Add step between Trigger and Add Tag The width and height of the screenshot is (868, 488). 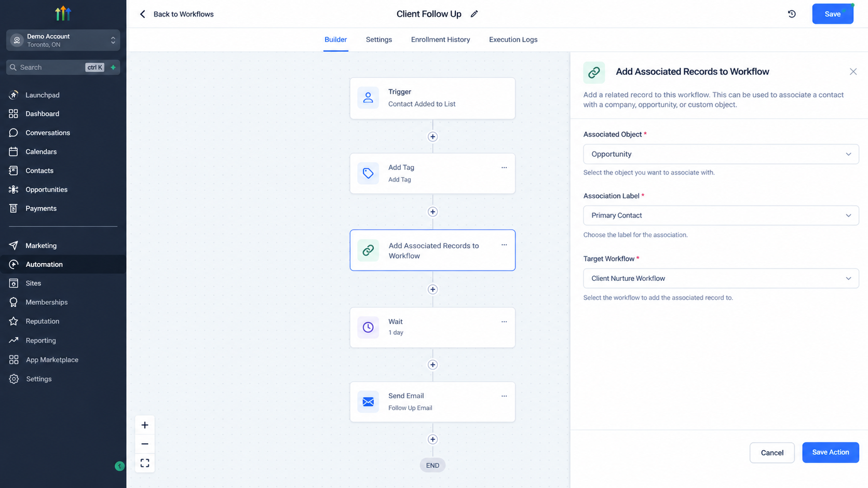click(x=432, y=137)
